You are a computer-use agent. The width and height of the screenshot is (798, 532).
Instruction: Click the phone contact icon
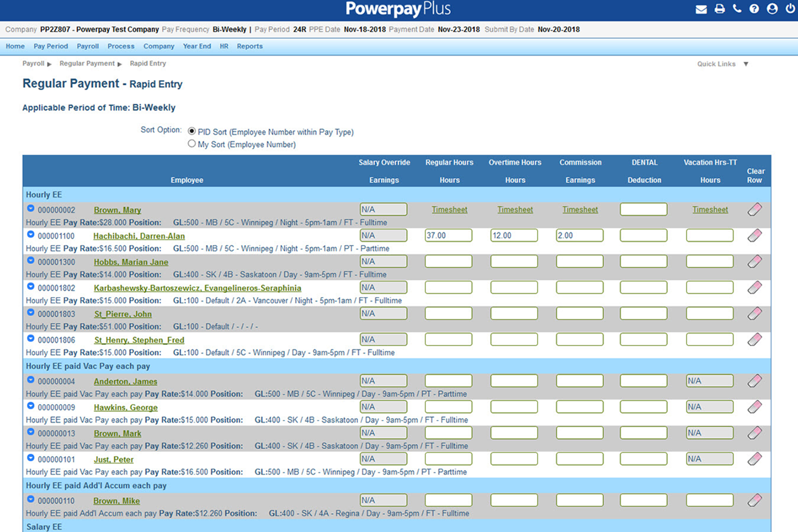(x=737, y=8)
